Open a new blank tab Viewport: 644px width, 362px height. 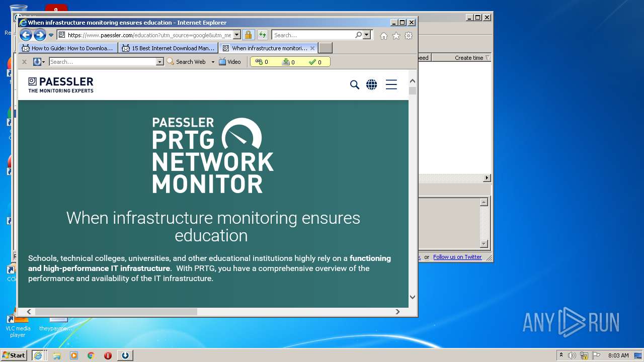pos(326,48)
